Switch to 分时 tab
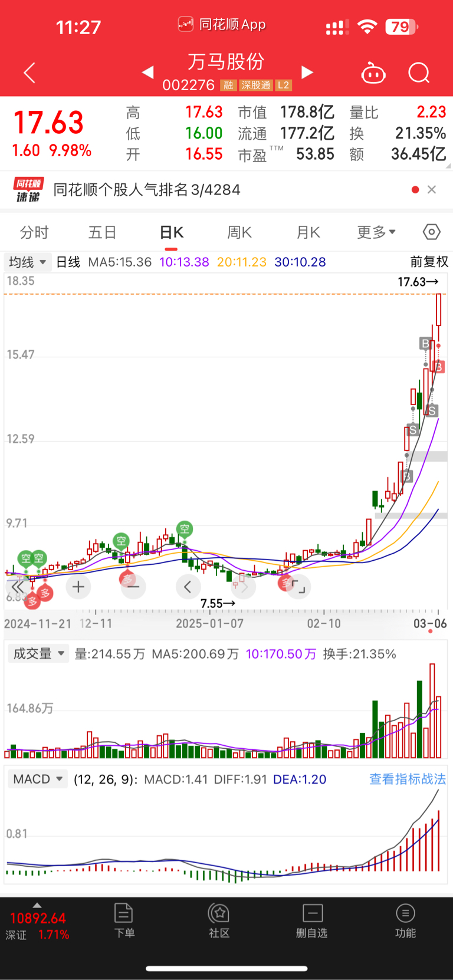 coord(34,232)
